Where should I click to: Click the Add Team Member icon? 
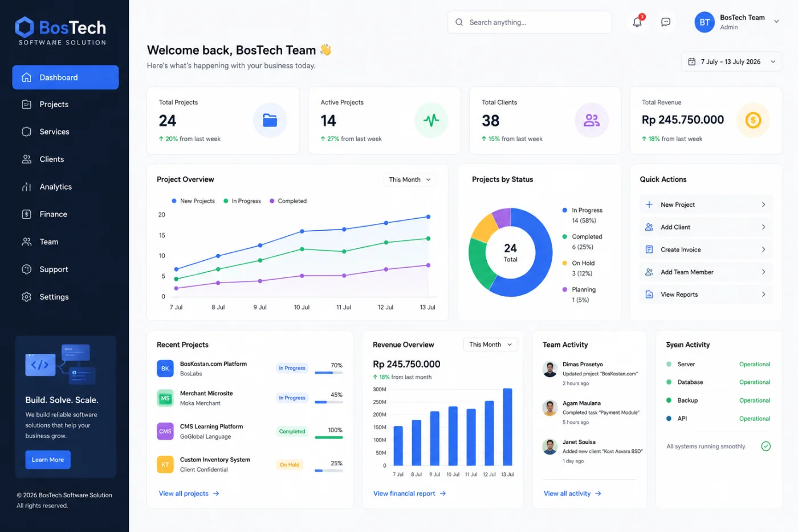click(x=649, y=272)
